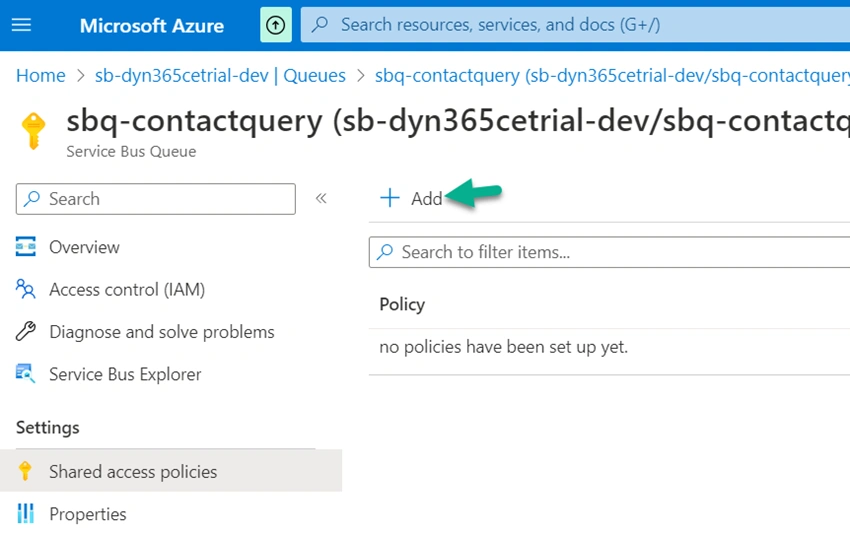Image resolution: width=850 pixels, height=535 pixels.
Task: Focus the Search to filter items field
Action: (x=609, y=252)
